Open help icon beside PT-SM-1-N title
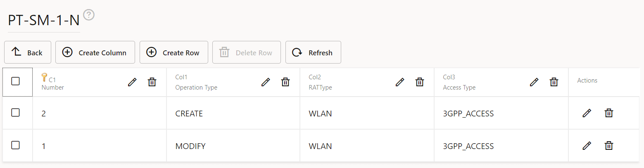644x168 pixels. (x=89, y=15)
